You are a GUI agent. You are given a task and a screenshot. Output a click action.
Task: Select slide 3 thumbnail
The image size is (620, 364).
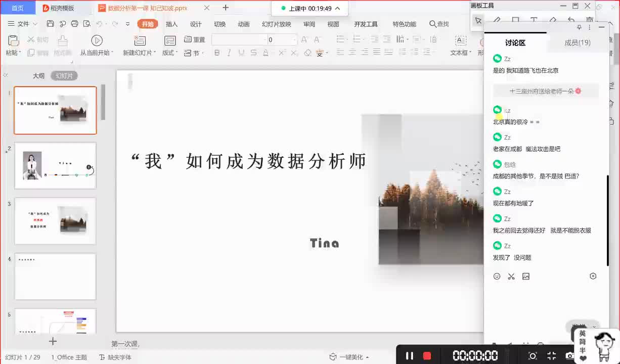(x=55, y=221)
